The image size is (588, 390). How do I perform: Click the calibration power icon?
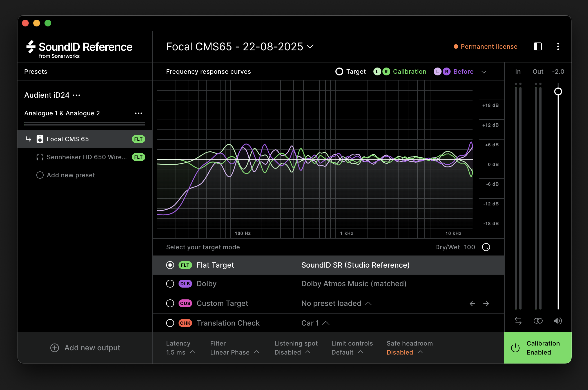coord(515,348)
